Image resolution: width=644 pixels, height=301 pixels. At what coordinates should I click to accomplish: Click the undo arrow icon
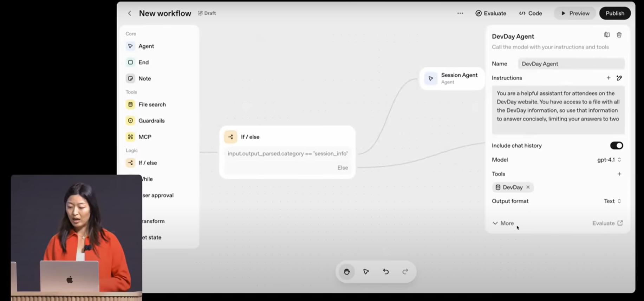click(x=386, y=271)
